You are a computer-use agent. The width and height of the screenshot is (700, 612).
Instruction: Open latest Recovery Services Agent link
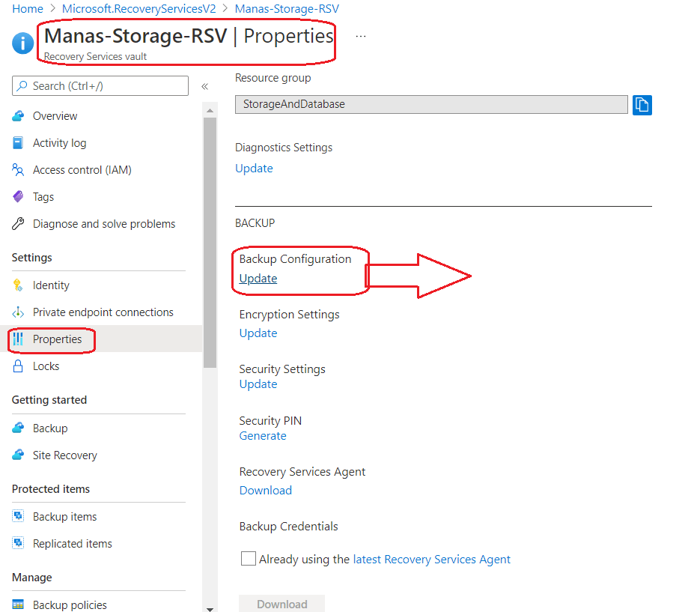(432, 559)
